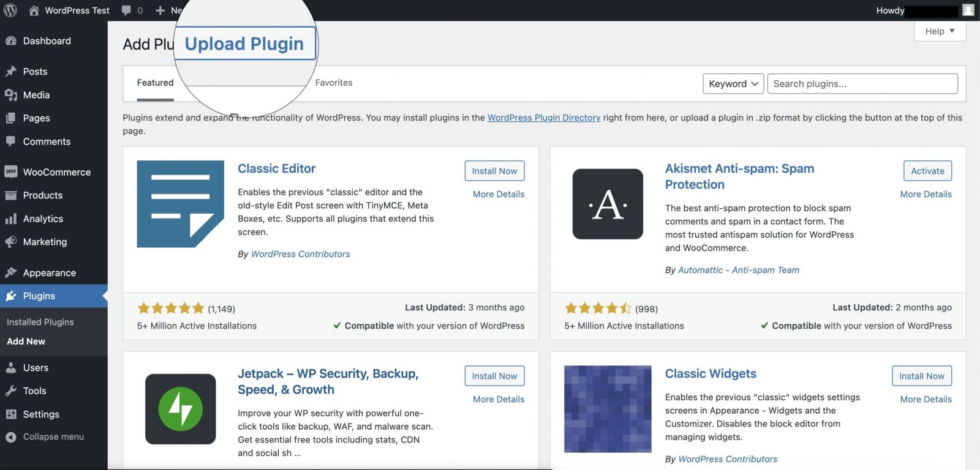This screenshot has width=980, height=470.
Task: Open Add New plugins submenu item
Action: tap(26, 341)
